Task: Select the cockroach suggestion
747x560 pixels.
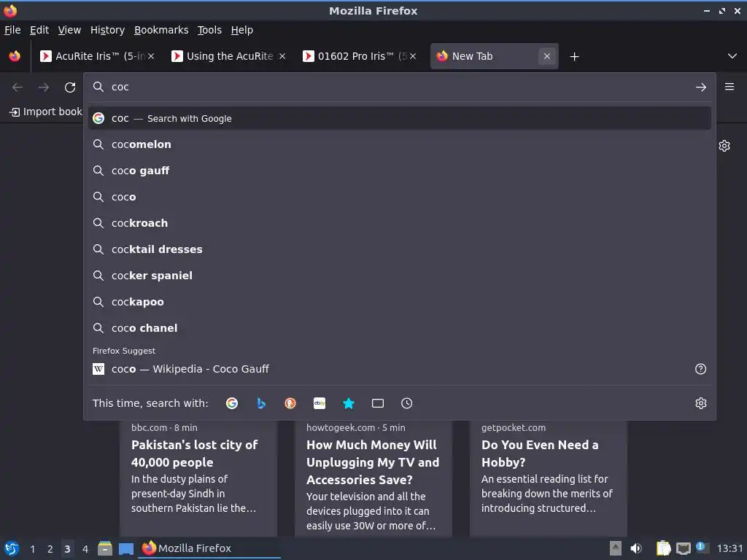Action: [399, 223]
